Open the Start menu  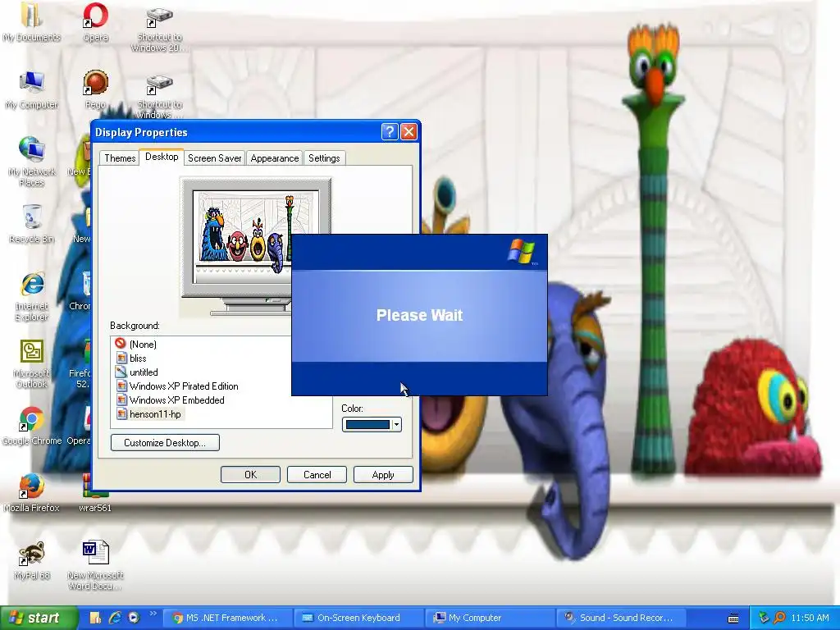[38, 618]
